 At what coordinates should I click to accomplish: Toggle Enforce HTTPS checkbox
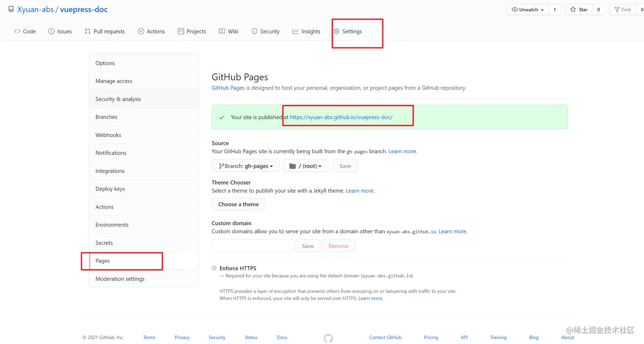(x=214, y=268)
